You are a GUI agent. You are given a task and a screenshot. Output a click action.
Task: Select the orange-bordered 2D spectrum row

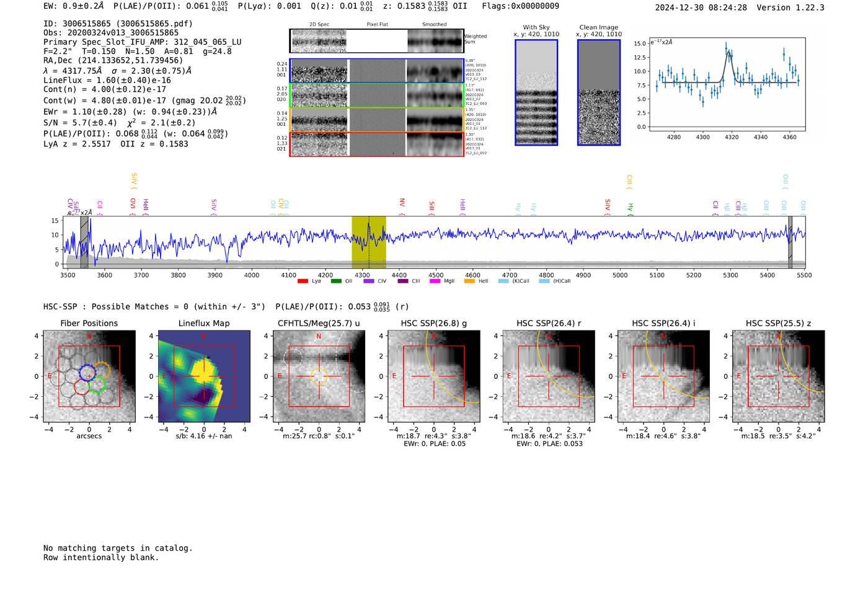(x=376, y=120)
